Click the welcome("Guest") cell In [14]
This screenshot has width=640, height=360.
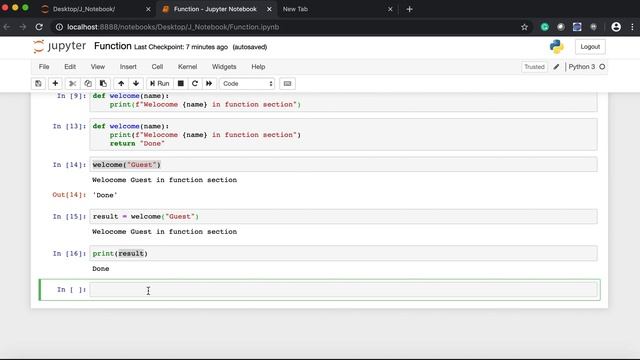343,164
